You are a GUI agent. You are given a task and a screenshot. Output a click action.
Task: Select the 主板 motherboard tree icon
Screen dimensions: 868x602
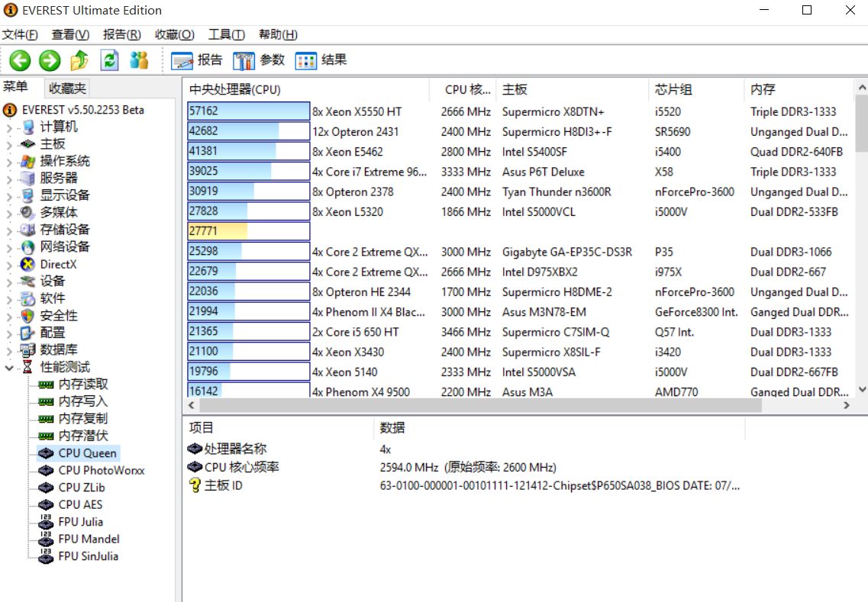(27, 144)
